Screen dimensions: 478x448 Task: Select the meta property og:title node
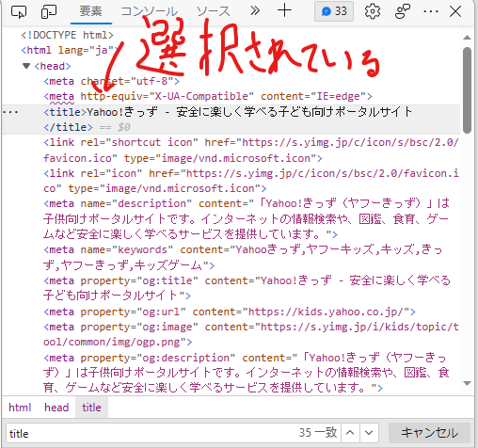point(247,288)
